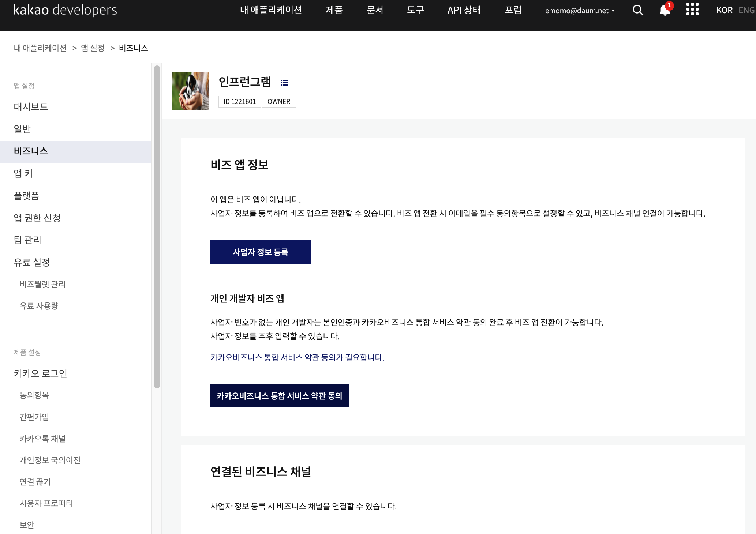The image size is (756, 534).
Task: Click the 제품 설정 sidebar section label
Action: (x=27, y=352)
